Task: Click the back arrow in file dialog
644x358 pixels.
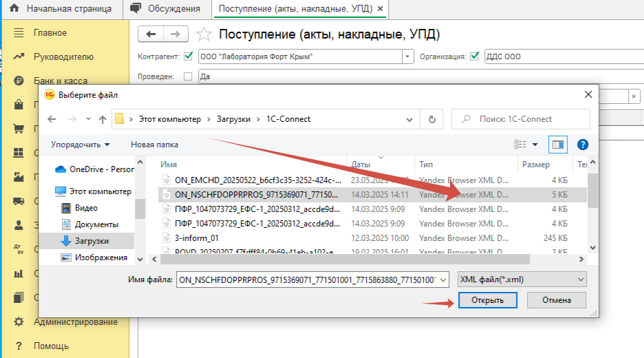Action: [x=52, y=119]
